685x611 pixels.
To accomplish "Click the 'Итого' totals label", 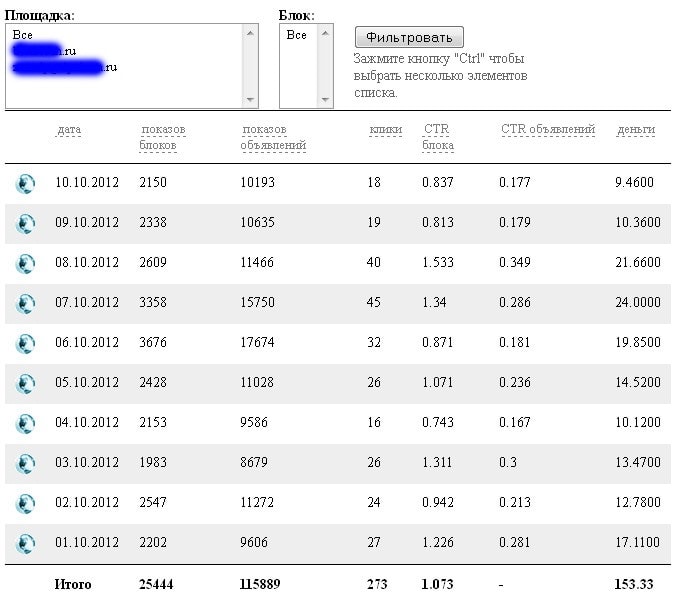I will [x=73, y=585].
